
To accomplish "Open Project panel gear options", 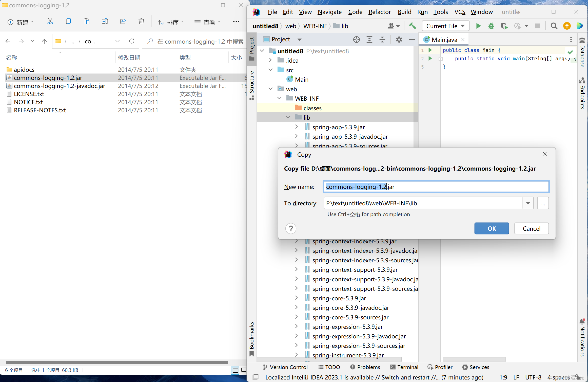I will click(x=399, y=40).
